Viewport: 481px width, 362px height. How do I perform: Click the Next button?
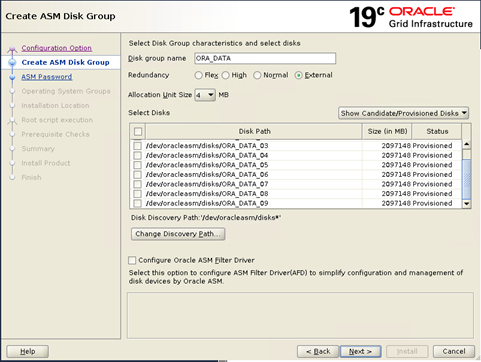click(360, 351)
